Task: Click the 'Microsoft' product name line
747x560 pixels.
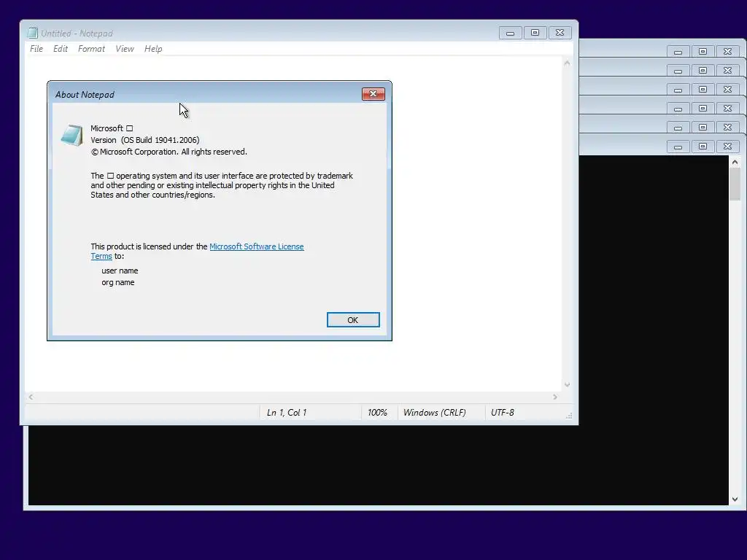Action: click(x=112, y=128)
